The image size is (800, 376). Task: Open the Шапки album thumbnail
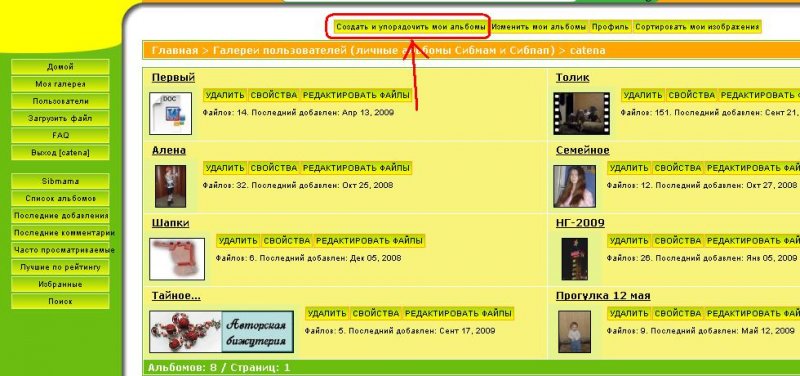tap(177, 259)
